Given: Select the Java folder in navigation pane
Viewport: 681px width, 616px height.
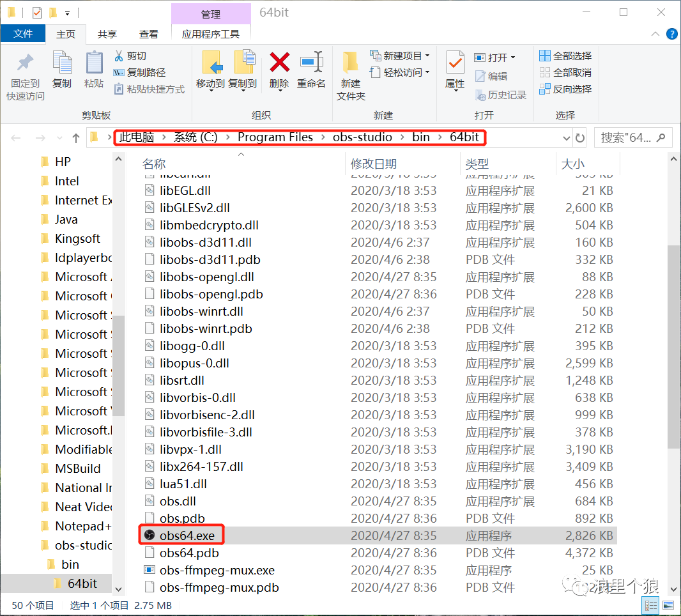Looking at the screenshot, I should click(x=66, y=219).
